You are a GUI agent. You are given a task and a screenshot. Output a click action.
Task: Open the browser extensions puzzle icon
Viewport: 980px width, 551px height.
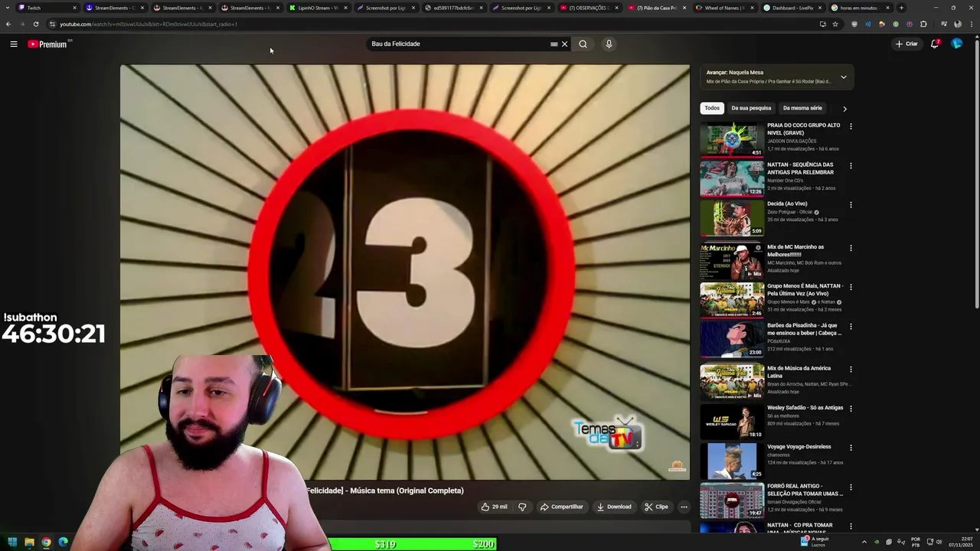point(923,24)
